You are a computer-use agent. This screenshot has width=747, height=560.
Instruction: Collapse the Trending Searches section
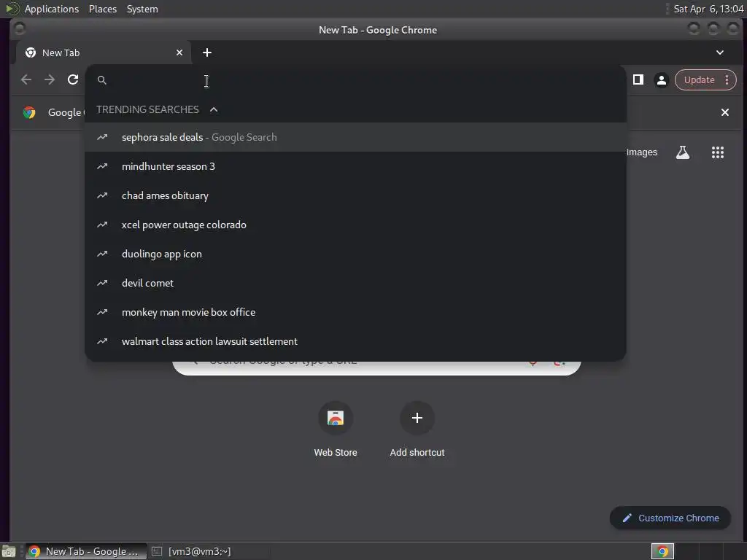click(x=214, y=109)
